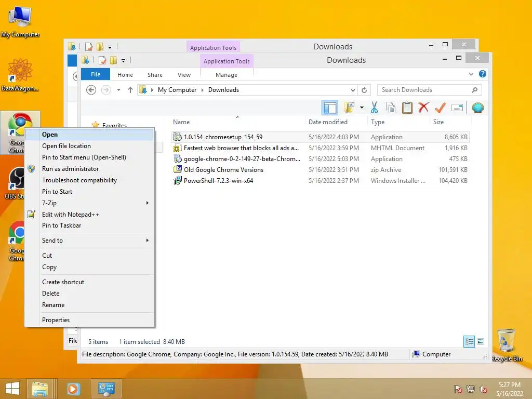The width and height of the screenshot is (532, 399).
Task: Click the Forward arrow navigation button
Action: (x=106, y=90)
